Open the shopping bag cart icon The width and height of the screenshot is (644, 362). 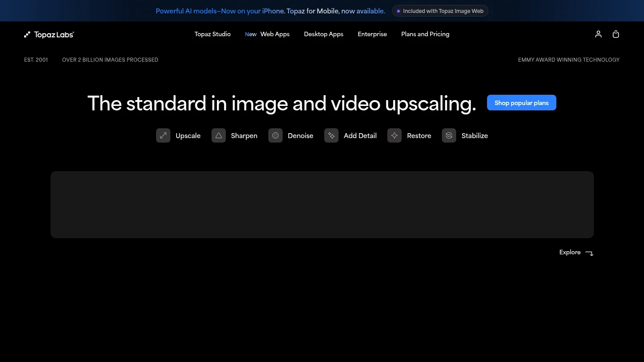616,34
